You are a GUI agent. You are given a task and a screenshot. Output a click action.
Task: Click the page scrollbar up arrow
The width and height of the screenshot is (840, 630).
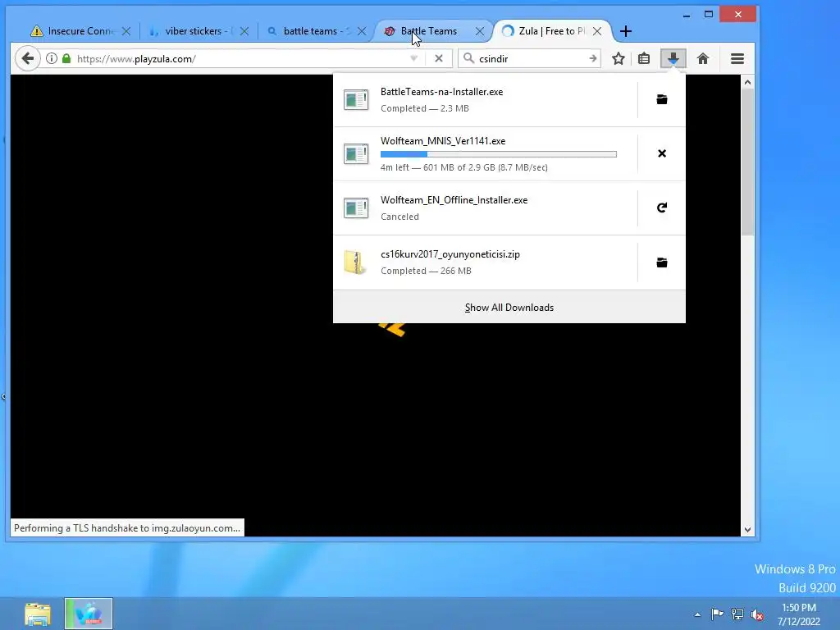click(747, 82)
